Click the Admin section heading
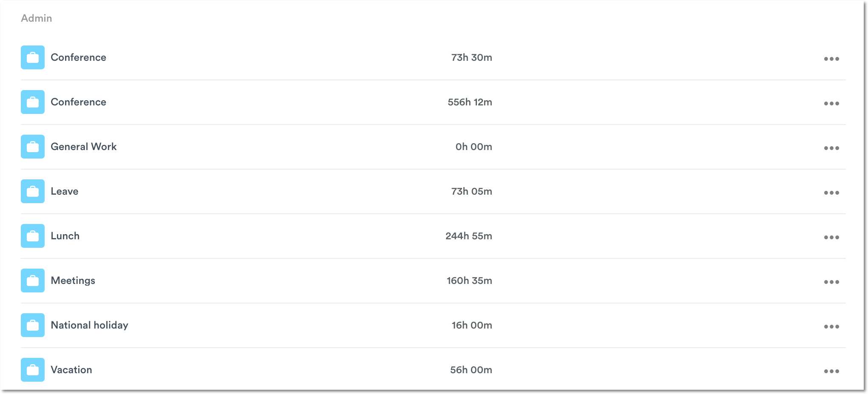 tap(37, 18)
